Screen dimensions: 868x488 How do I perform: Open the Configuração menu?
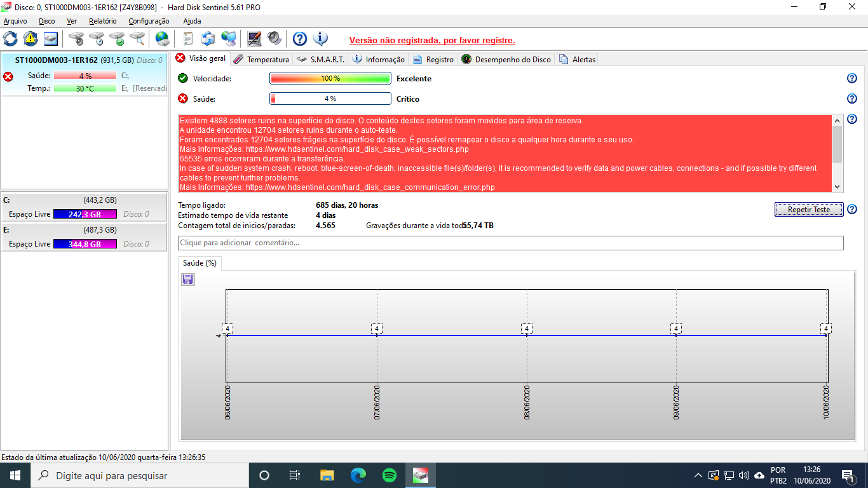(149, 21)
